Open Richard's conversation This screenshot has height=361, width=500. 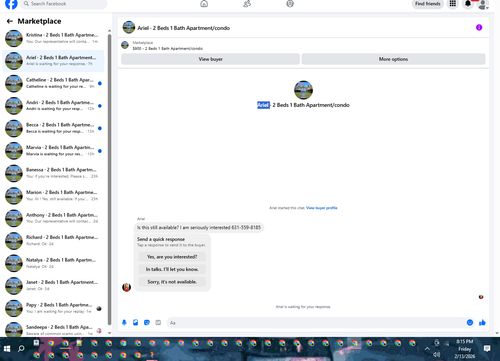tap(53, 241)
